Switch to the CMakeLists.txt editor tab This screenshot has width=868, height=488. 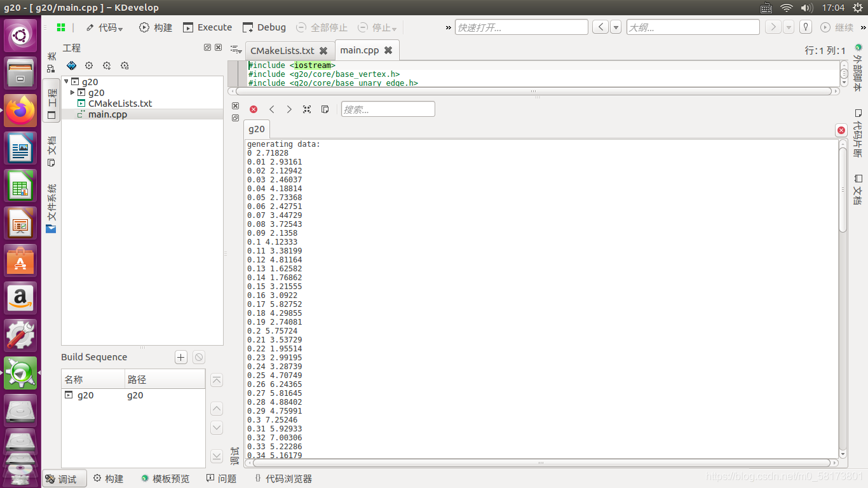(x=282, y=50)
